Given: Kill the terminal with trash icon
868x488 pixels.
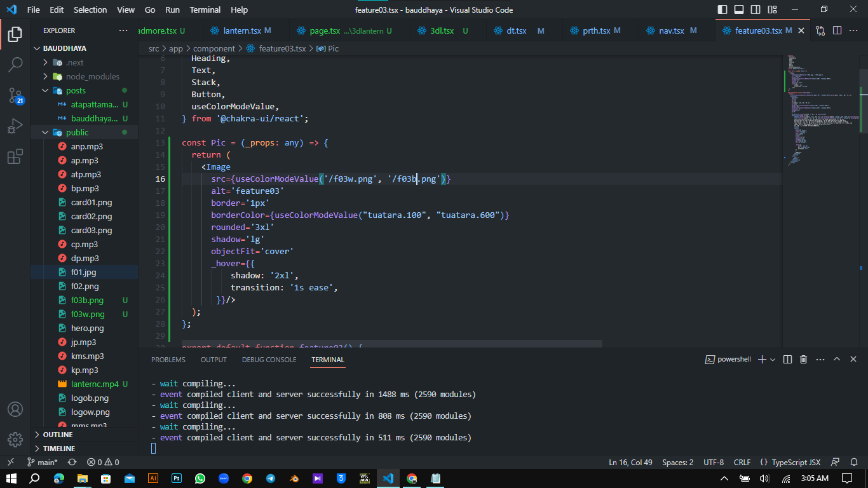Looking at the screenshot, I should point(803,360).
